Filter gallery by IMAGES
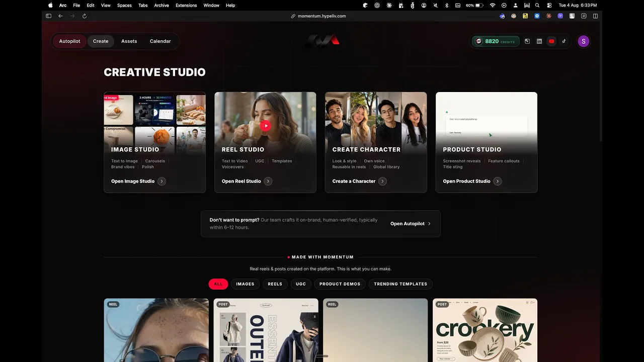 (x=245, y=284)
